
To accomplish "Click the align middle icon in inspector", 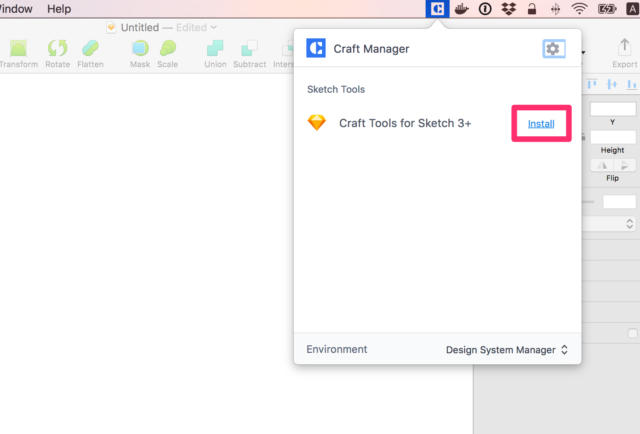I will pos(612,84).
